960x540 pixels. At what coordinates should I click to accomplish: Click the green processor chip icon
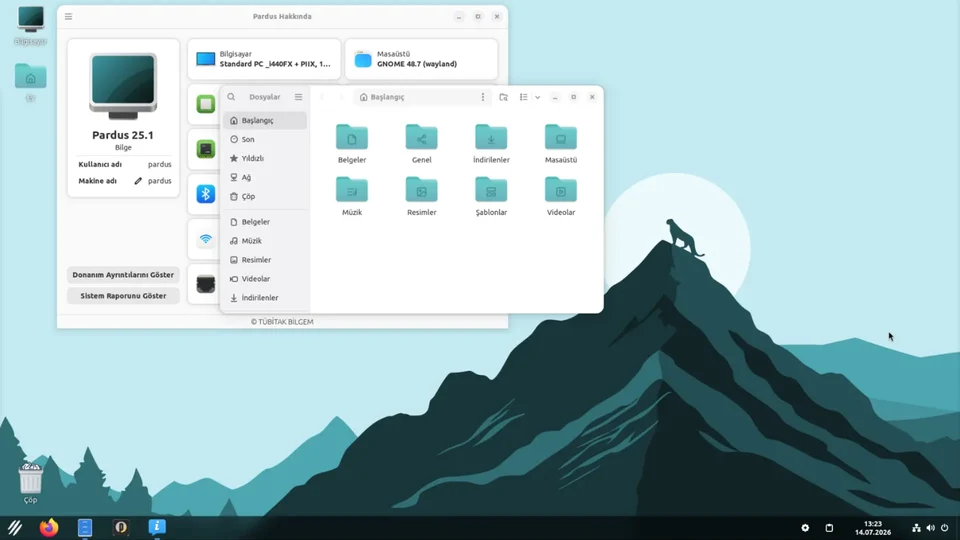206,104
